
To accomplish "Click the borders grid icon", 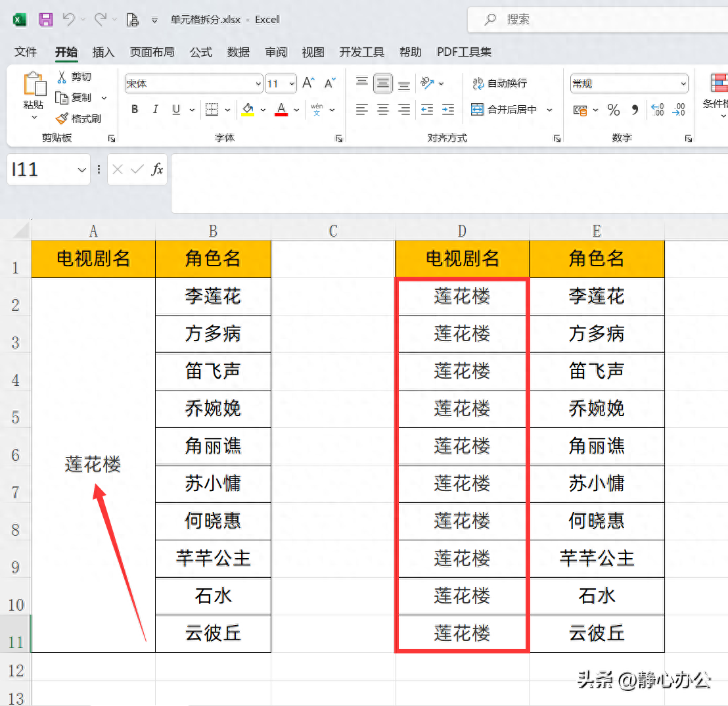I will point(212,110).
